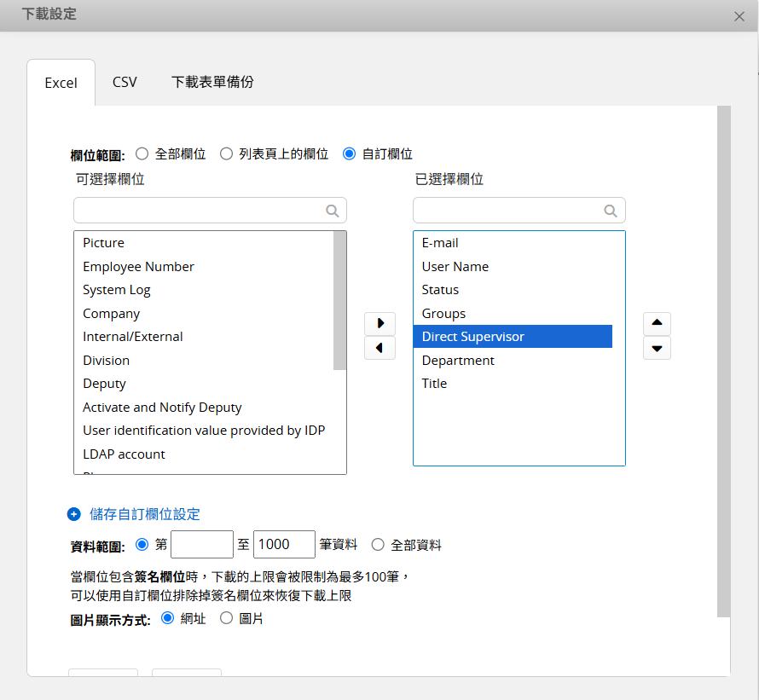
Task: Click the start record number field
Action: [202, 545]
